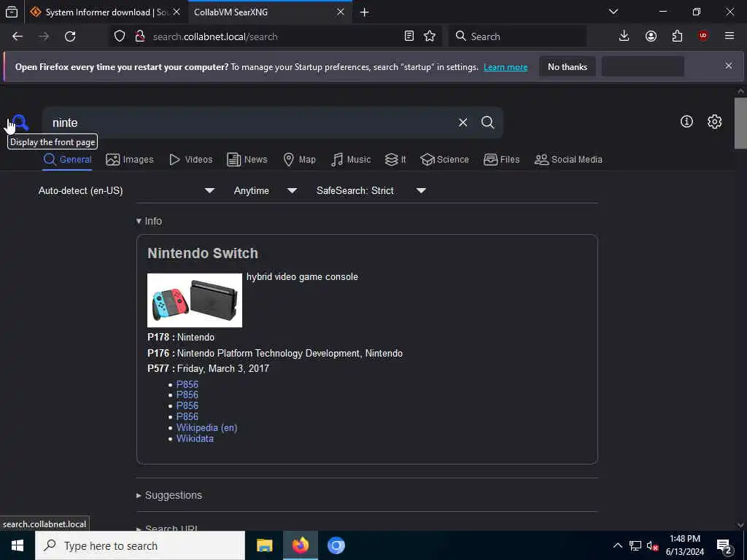Click the SearXNG front page logo icon
Screen dimensions: 747x560
point(20,122)
